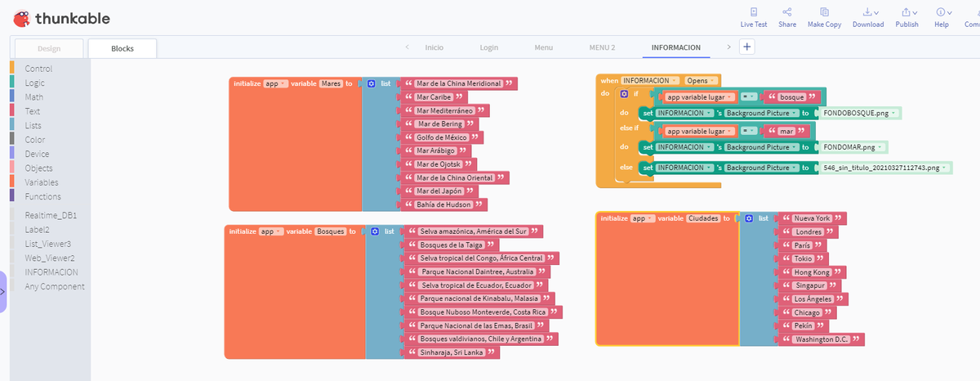Open the Objects blocks category
This screenshot has width=980, height=381.
(x=38, y=168)
